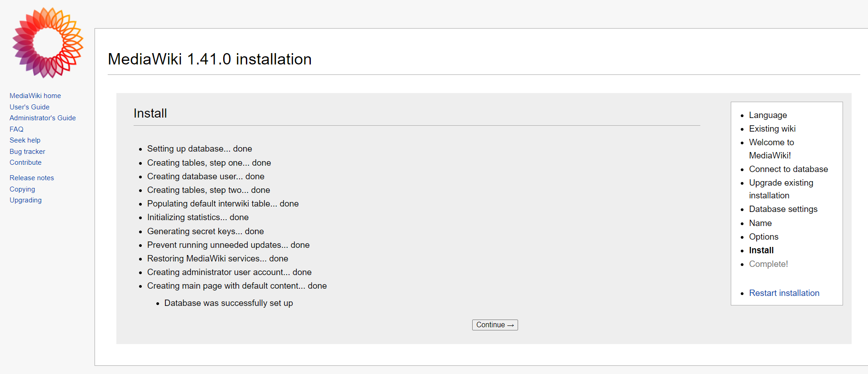The height and width of the screenshot is (374, 868).
Task: Select the greyed Complete! step
Action: (768, 264)
